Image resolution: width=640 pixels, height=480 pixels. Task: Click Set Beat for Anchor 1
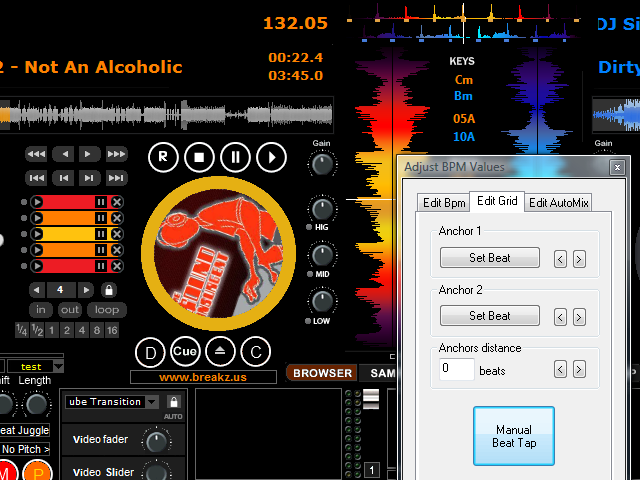click(x=490, y=258)
